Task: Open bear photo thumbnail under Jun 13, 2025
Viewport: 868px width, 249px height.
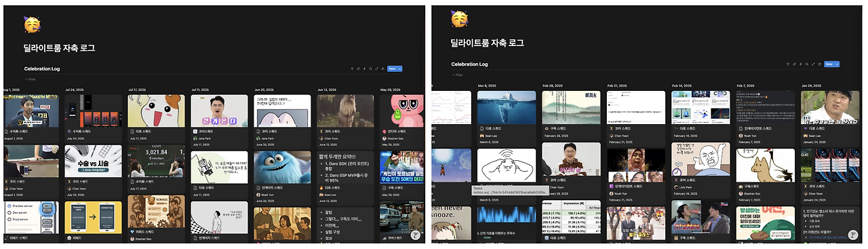Action: 345,111
